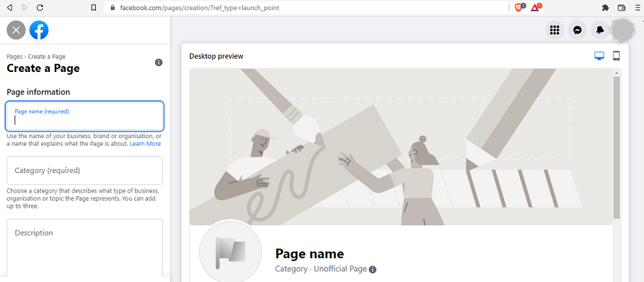This screenshot has width=644, height=282.
Task: Click the Create a Page breadcrumb
Action: 46,57
